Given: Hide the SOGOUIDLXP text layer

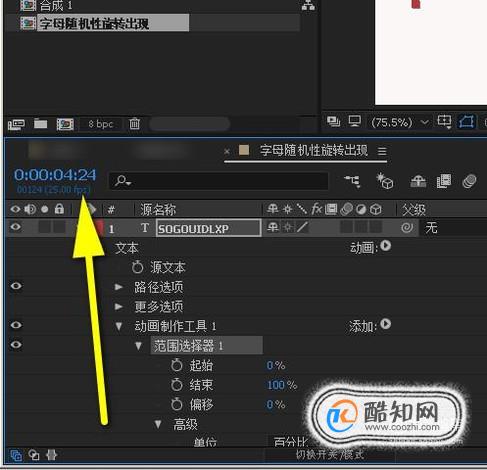Looking at the screenshot, I should pos(16,227).
